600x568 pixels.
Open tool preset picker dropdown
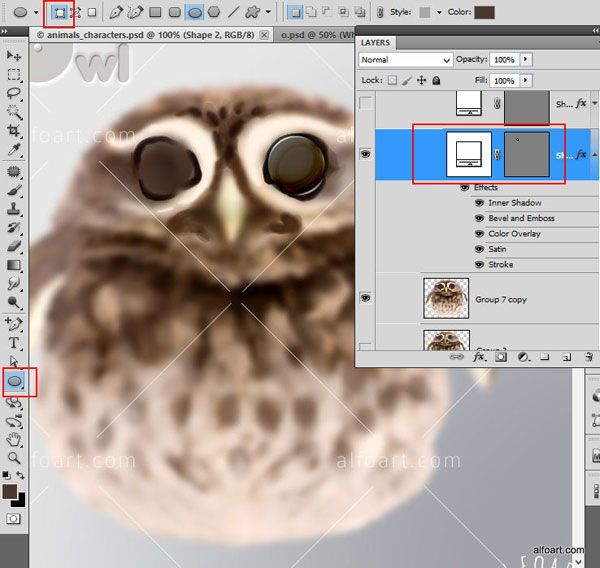tap(36, 12)
